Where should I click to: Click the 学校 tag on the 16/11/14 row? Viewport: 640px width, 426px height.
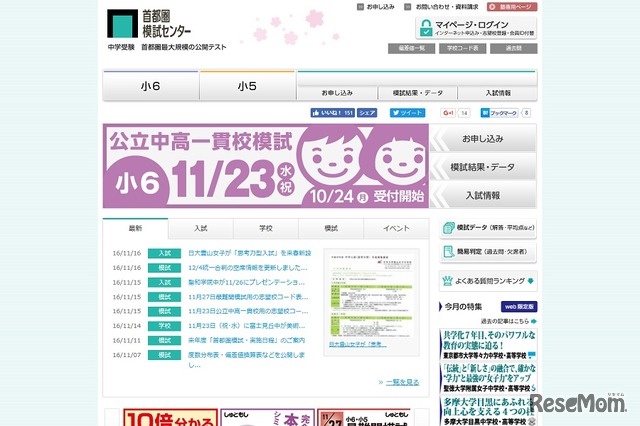tap(164, 326)
